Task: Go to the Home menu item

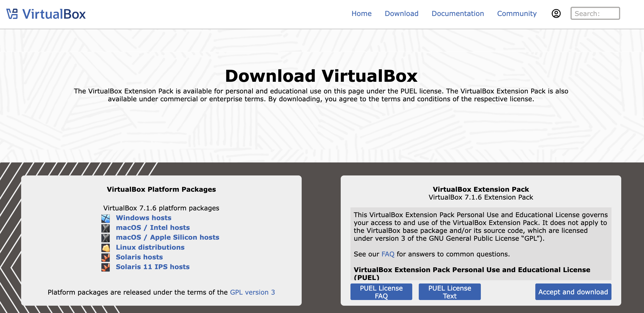Action: (362, 14)
